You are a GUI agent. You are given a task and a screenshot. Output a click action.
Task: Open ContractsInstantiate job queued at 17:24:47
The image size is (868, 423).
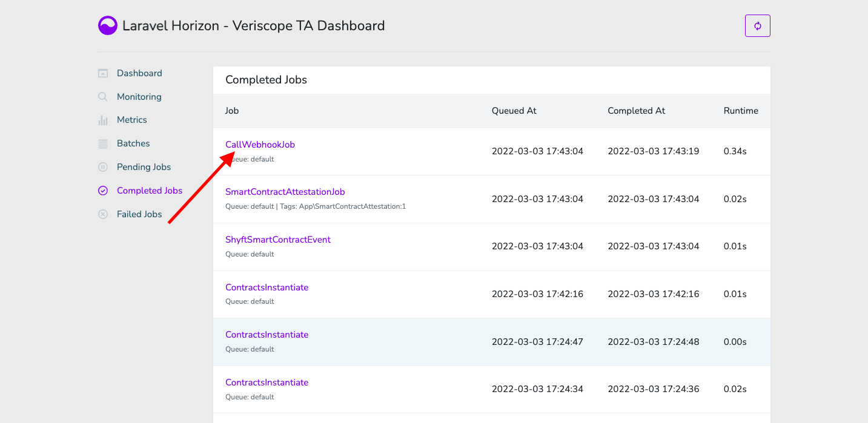tap(267, 335)
